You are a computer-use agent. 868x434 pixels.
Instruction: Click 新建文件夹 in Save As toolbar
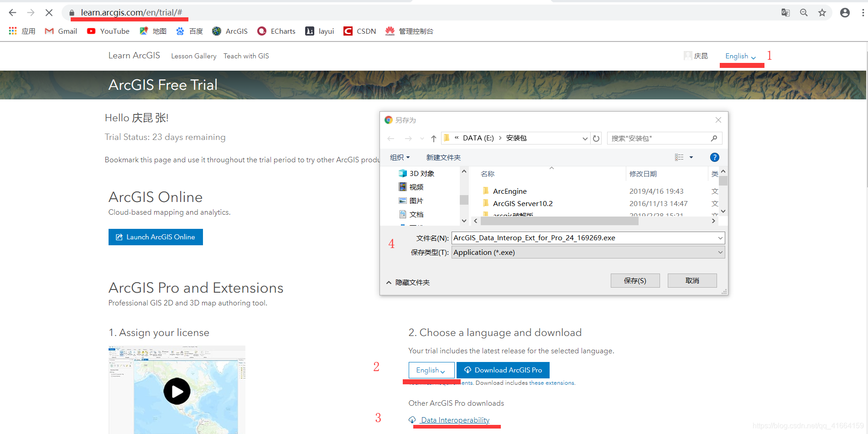tap(443, 157)
